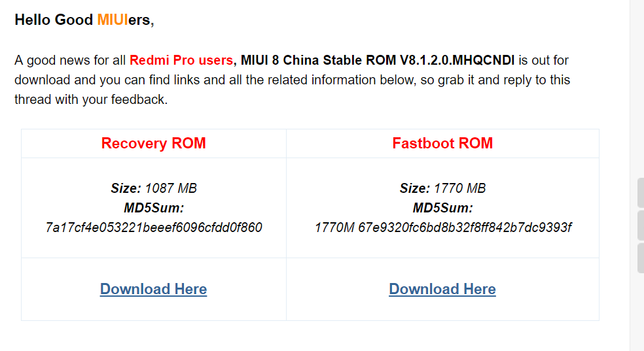This screenshot has width=644, height=351.
Task: Click the red Fastboot ROM table header
Action: tap(442, 143)
